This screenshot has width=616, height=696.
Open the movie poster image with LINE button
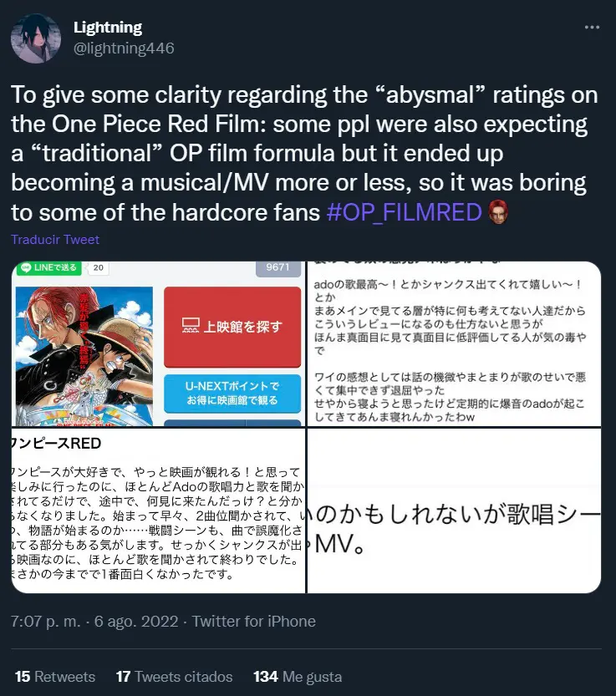click(x=158, y=343)
